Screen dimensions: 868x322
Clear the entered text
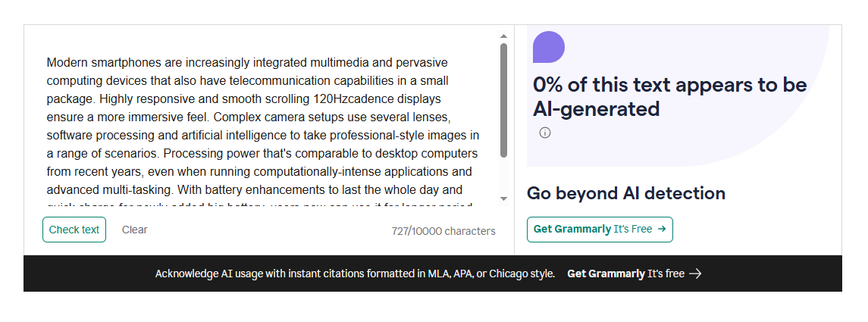point(134,230)
